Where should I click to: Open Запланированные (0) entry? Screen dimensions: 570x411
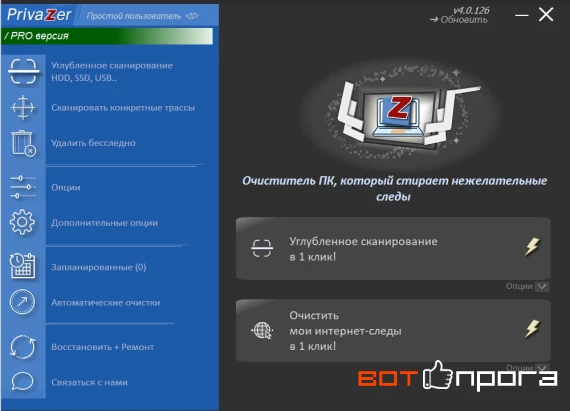click(x=99, y=267)
